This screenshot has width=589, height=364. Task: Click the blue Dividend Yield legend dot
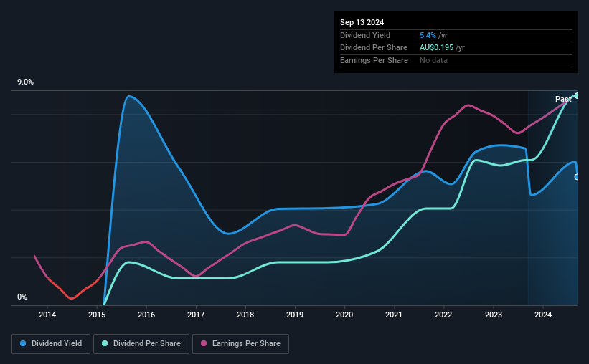coord(23,343)
